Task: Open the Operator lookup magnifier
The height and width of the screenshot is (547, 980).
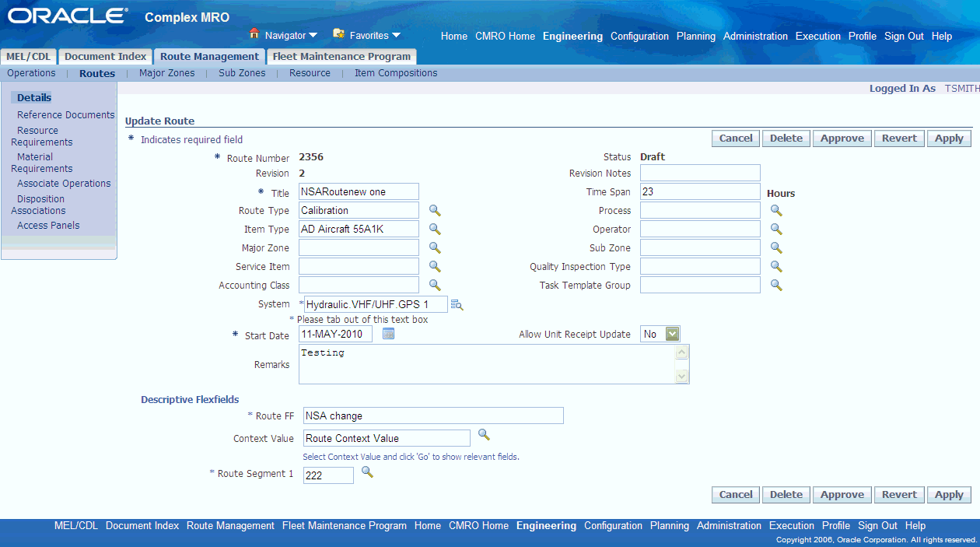Action: click(x=776, y=229)
